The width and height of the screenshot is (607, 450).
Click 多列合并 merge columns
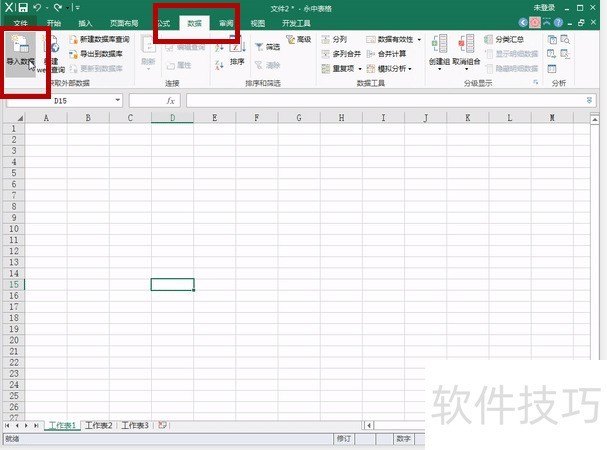[x=341, y=54]
